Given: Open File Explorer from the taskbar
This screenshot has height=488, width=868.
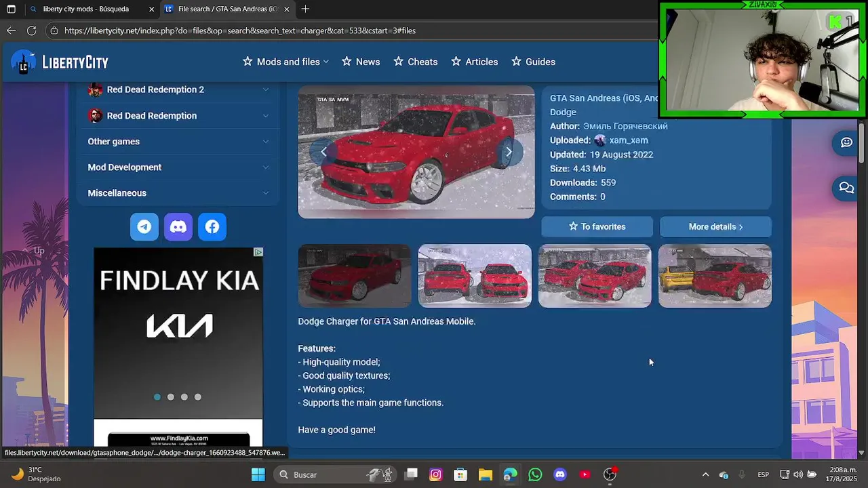Looking at the screenshot, I should point(486,474).
